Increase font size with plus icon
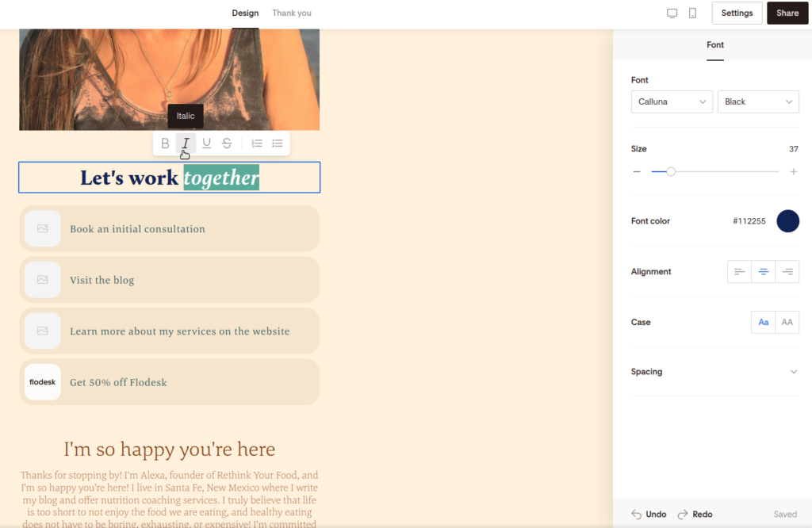The image size is (812, 528). coord(793,171)
